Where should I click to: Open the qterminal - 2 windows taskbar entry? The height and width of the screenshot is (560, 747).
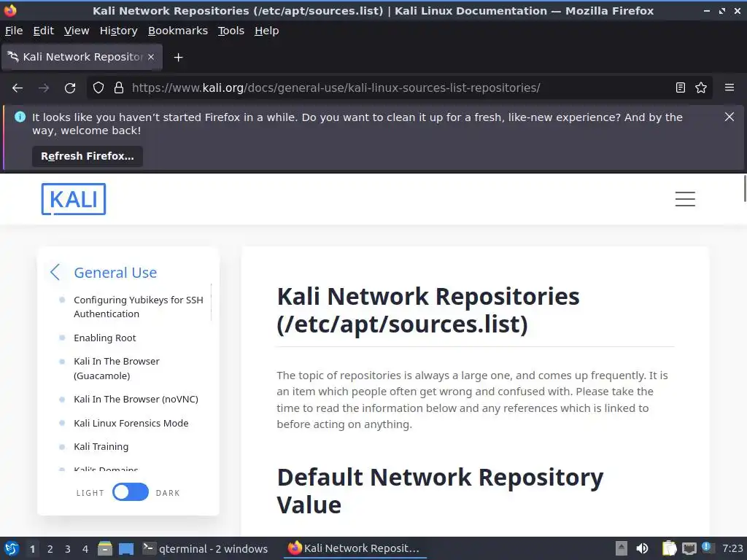(x=206, y=548)
